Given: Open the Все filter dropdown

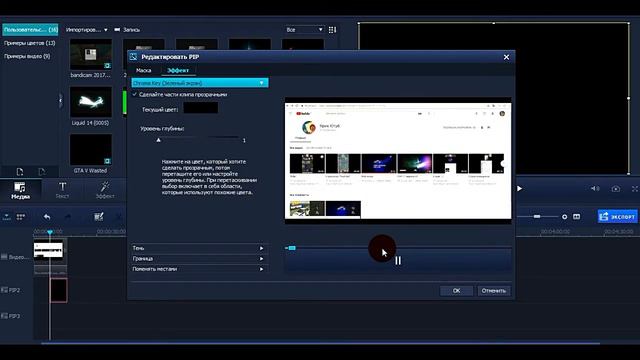Looking at the screenshot, I should tap(304, 29).
